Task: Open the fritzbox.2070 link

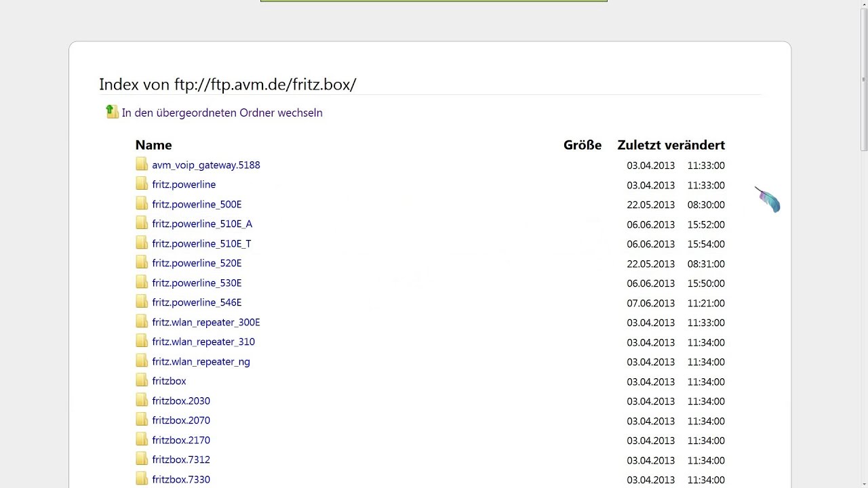Action: [x=181, y=420]
